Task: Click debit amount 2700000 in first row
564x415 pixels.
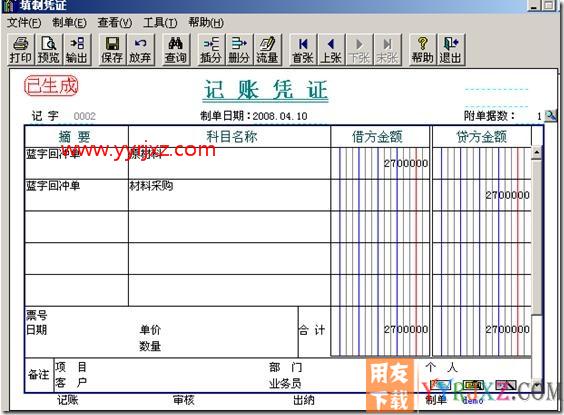Action: tap(406, 164)
